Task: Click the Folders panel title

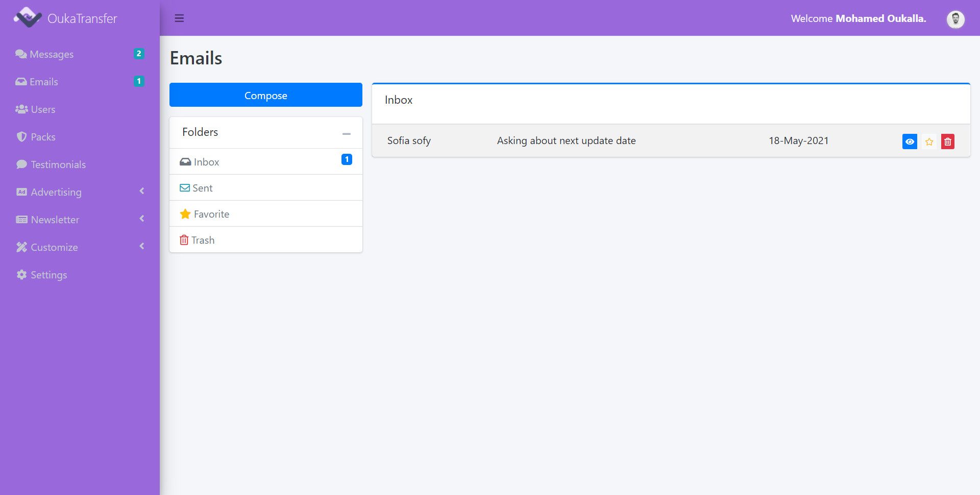Action: coord(200,132)
